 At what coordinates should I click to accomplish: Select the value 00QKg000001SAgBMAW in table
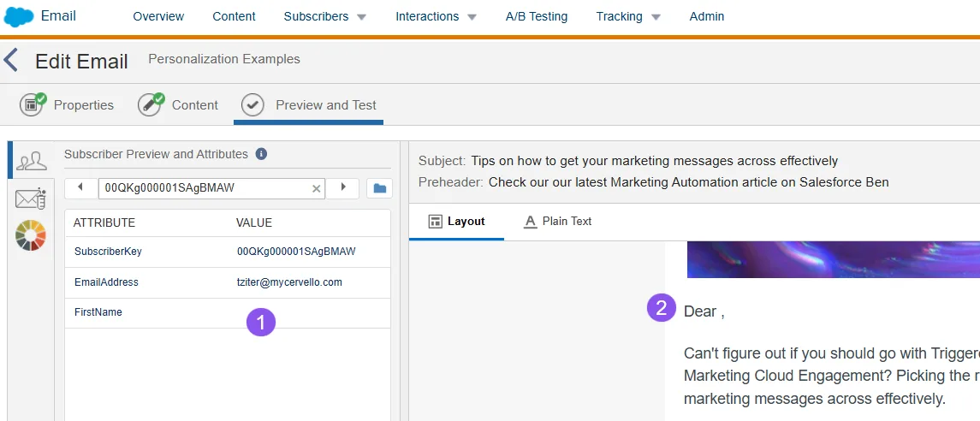296,252
